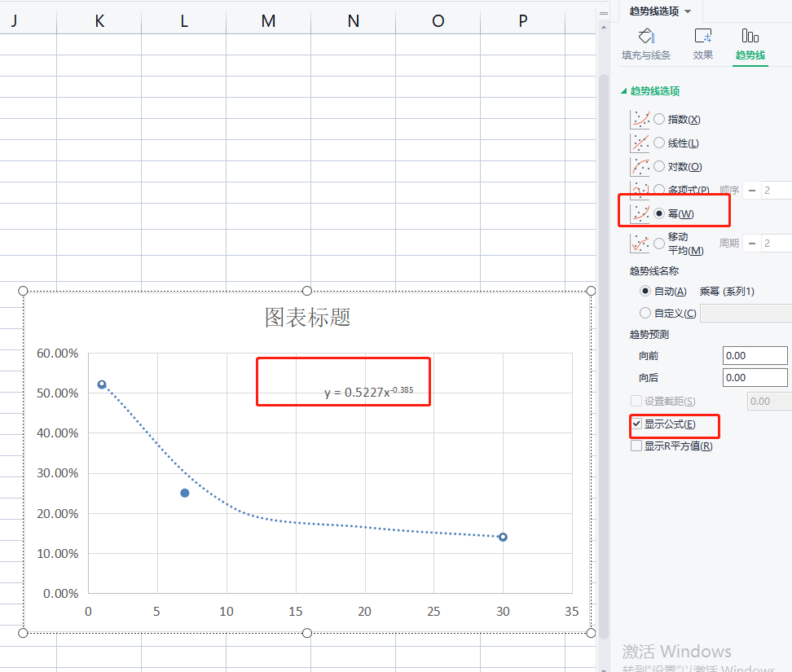Viewport: 792px width, 672px height.
Task: Click the scrollbar up arrow
Action: click(x=604, y=27)
